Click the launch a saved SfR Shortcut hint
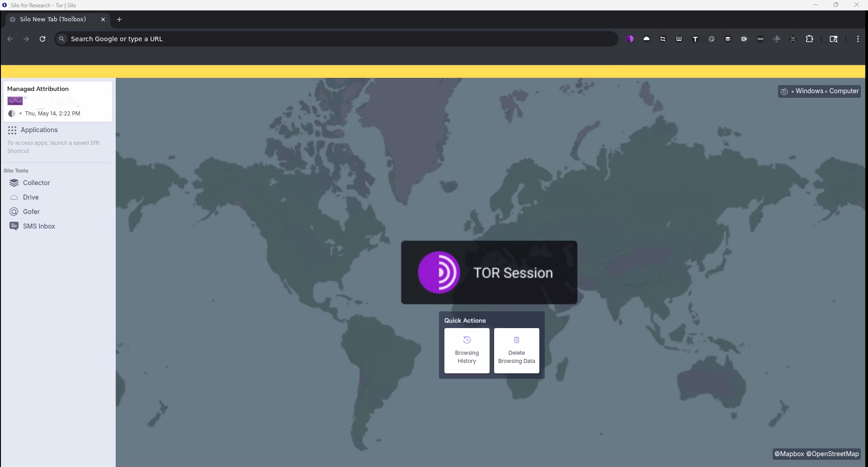The height and width of the screenshot is (467, 868). 53,147
